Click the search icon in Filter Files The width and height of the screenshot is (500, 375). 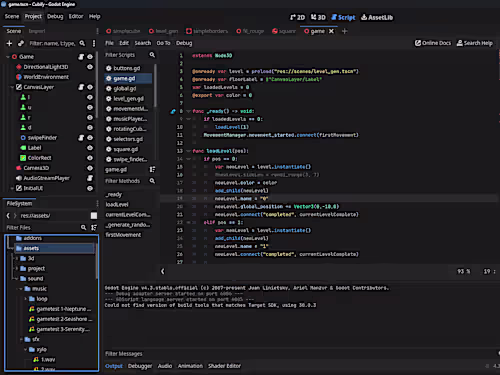pyautogui.click(x=83, y=227)
